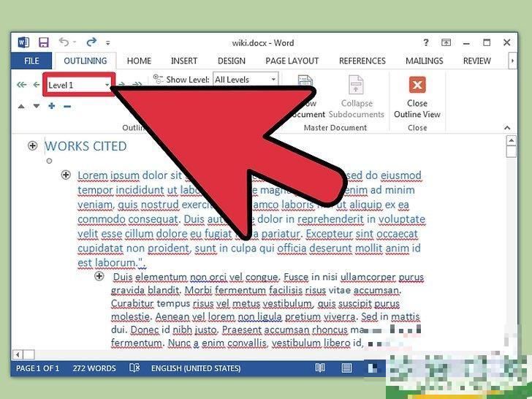Image resolution: width=532 pixels, height=399 pixels.
Task: Click the vertical scrollbar up arrow
Action: pos(512,140)
